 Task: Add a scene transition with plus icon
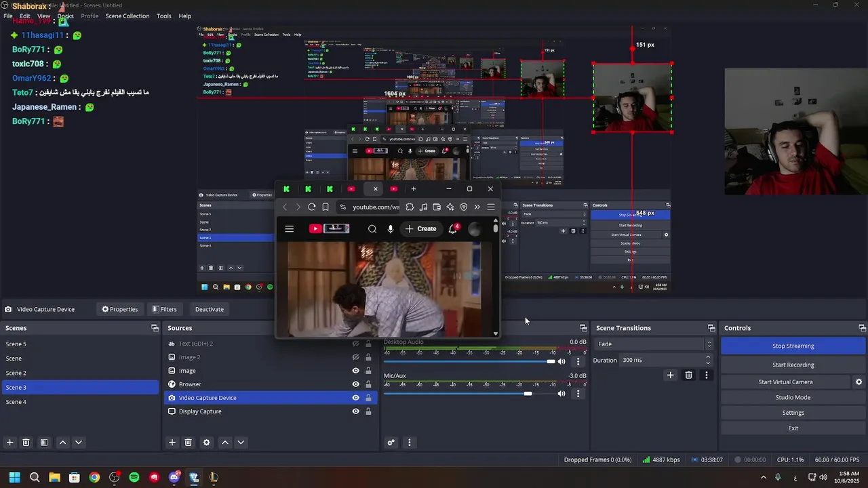click(x=670, y=375)
